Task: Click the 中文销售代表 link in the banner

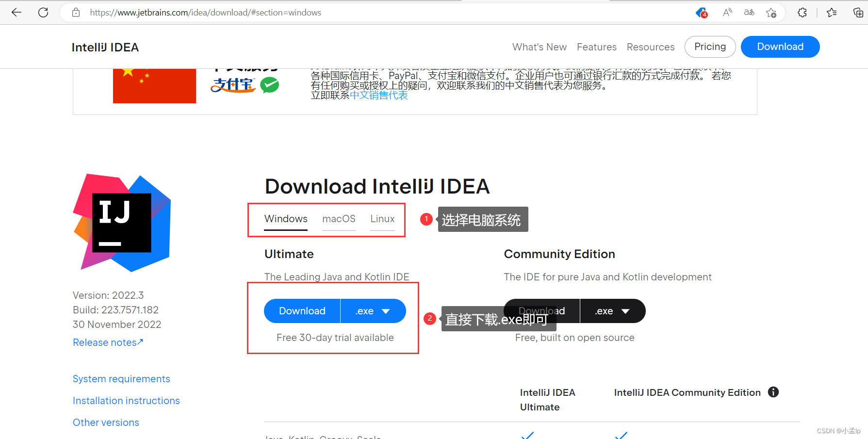Action: pyautogui.click(x=379, y=95)
